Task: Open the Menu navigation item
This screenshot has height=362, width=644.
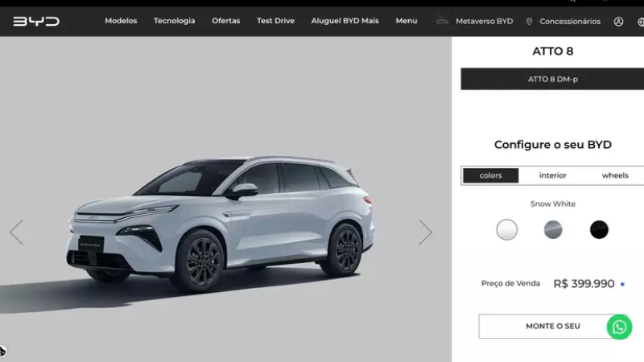Action: click(x=407, y=21)
